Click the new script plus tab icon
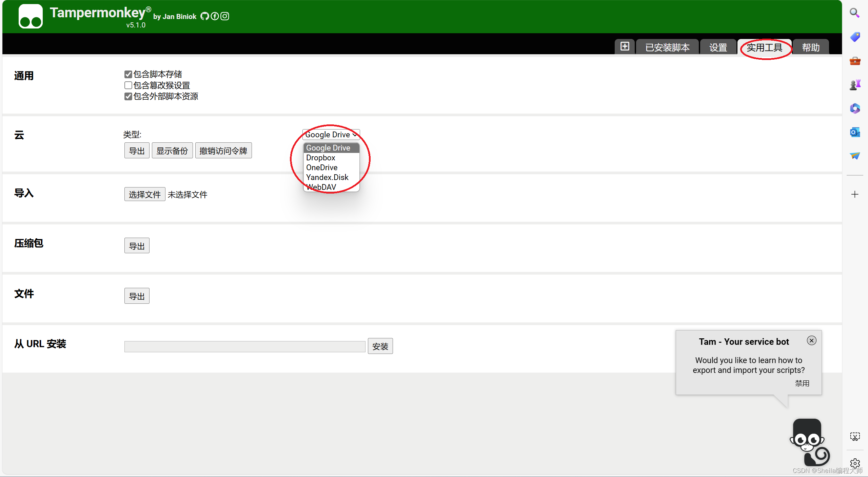The width and height of the screenshot is (868, 477). (x=625, y=46)
